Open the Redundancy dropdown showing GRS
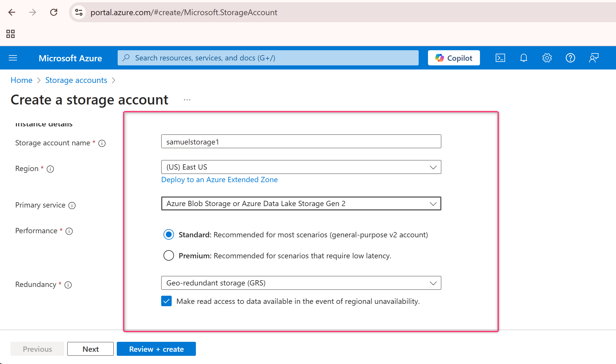This screenshot has width=616, height=364. 301,283
